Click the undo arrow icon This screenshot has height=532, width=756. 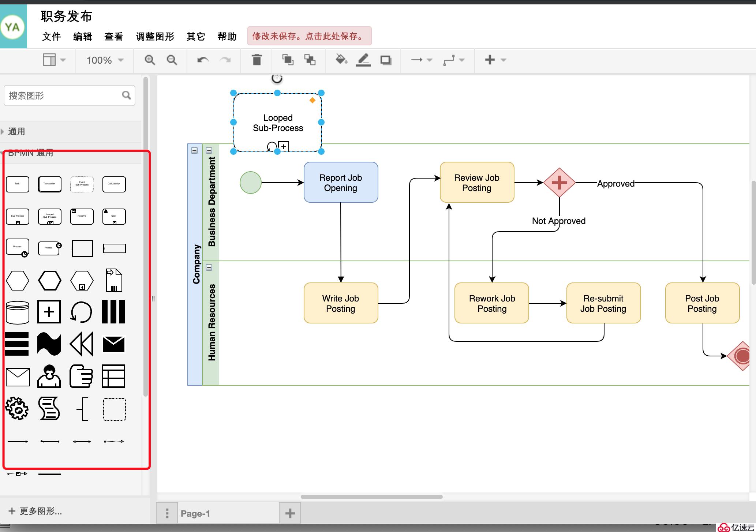(203, 60)
